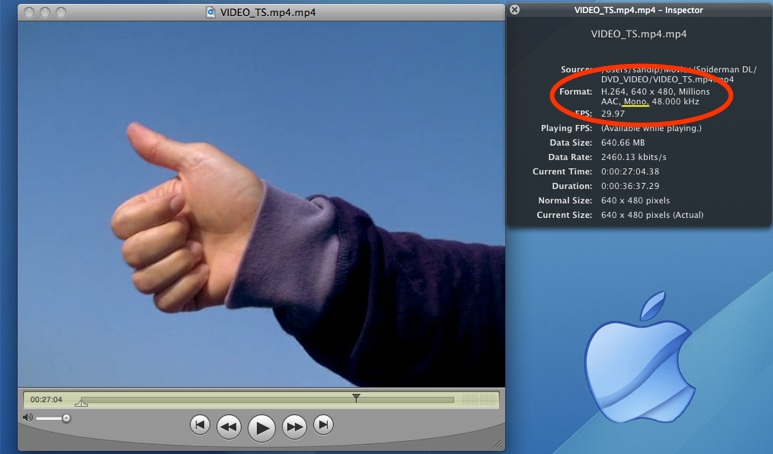Click the Playing FPS availability text

tap(651, 128)
